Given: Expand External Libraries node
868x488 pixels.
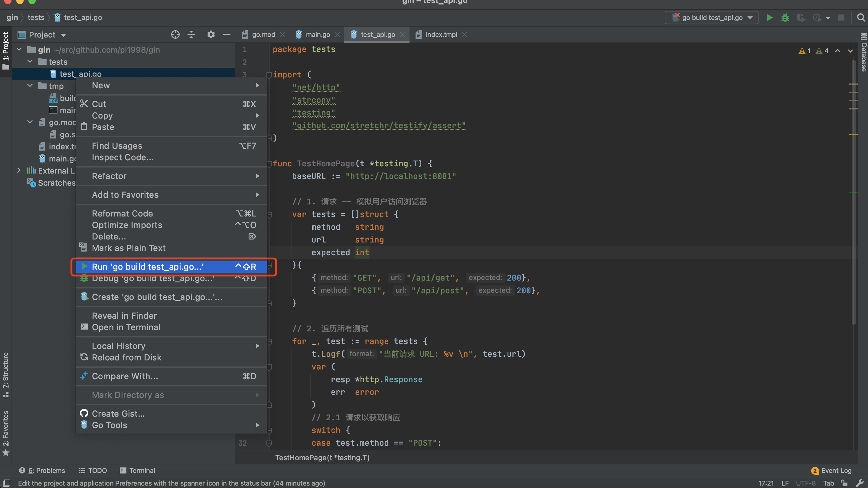Looking at the screenshot, I should [19, 171].
